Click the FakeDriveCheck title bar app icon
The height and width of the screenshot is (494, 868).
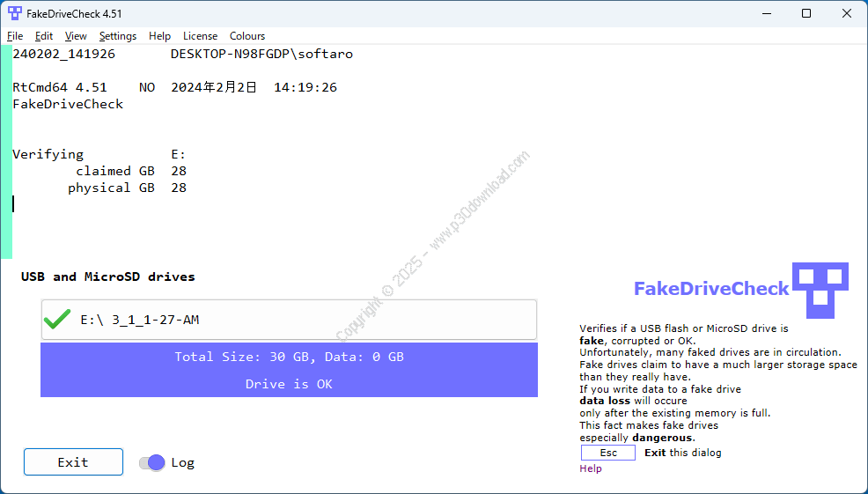pyautogui.click(x=15, y=13)
